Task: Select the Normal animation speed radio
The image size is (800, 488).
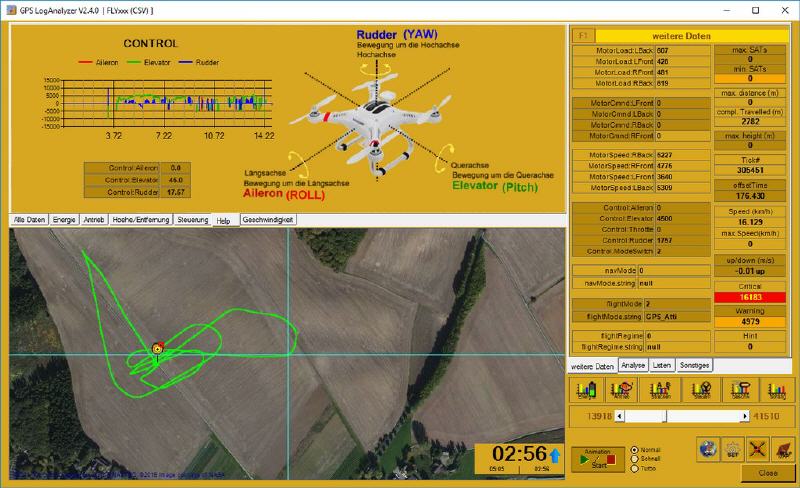Action: pos(634,450)
